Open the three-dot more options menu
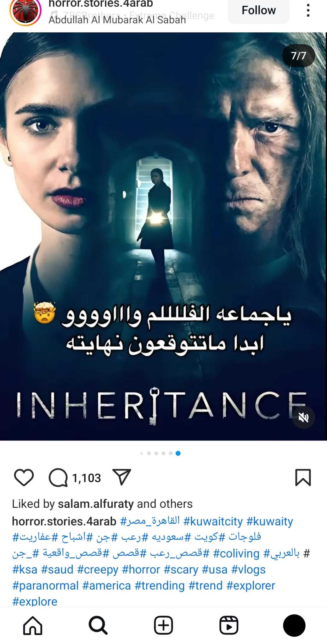327x644 pixels. [x=308, y=10]
